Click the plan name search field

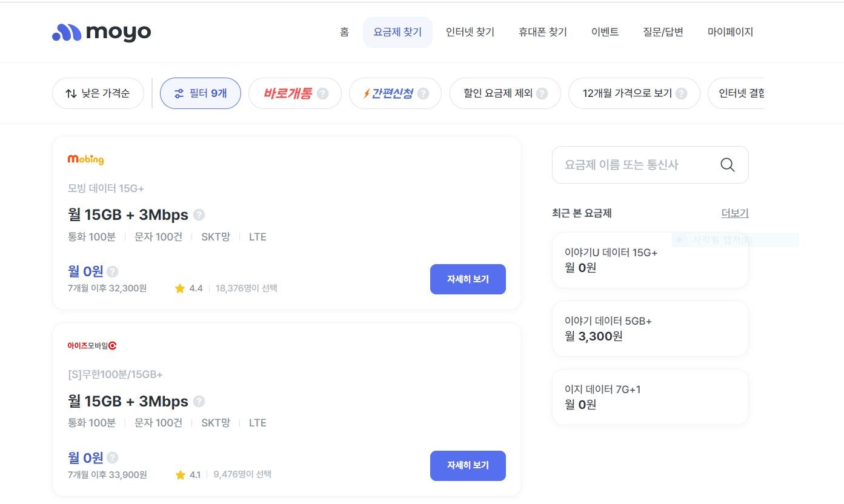pyautogui.click(x=636, y=165)
